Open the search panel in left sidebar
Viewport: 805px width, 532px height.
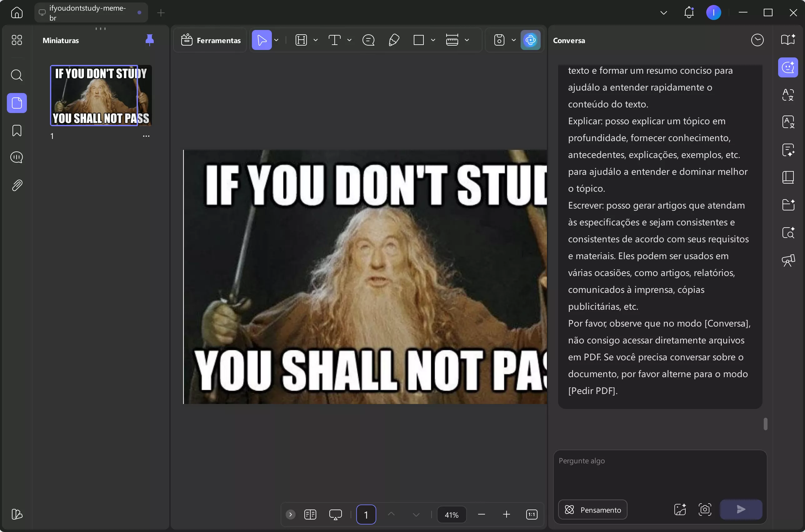tap(17, 75)
